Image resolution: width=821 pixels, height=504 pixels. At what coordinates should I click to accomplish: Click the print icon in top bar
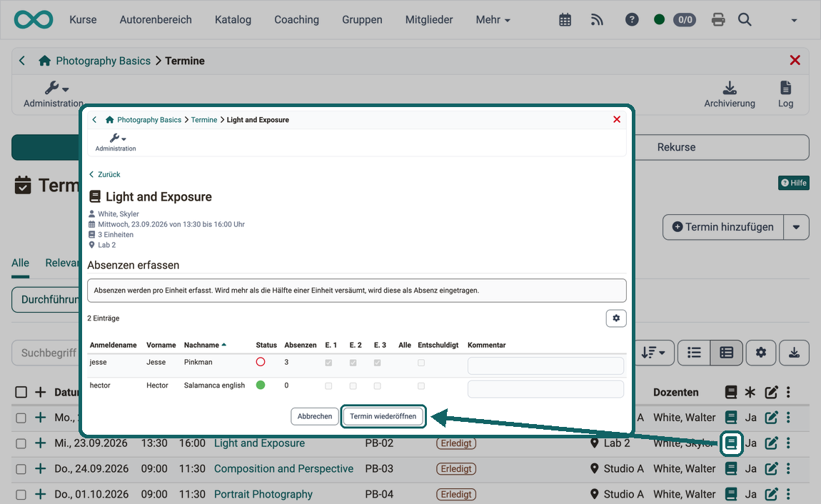tap(718, 20)
